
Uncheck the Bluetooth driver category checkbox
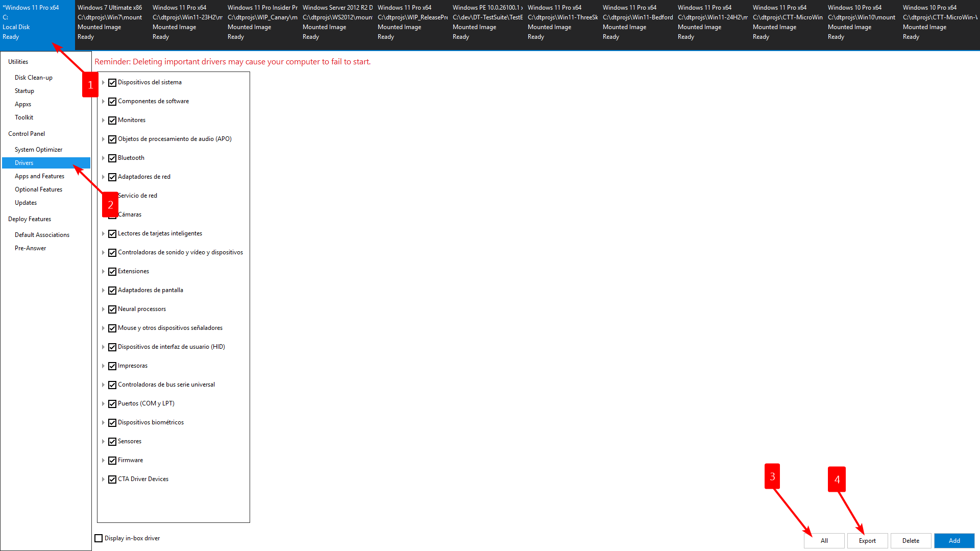pos(112,158)
